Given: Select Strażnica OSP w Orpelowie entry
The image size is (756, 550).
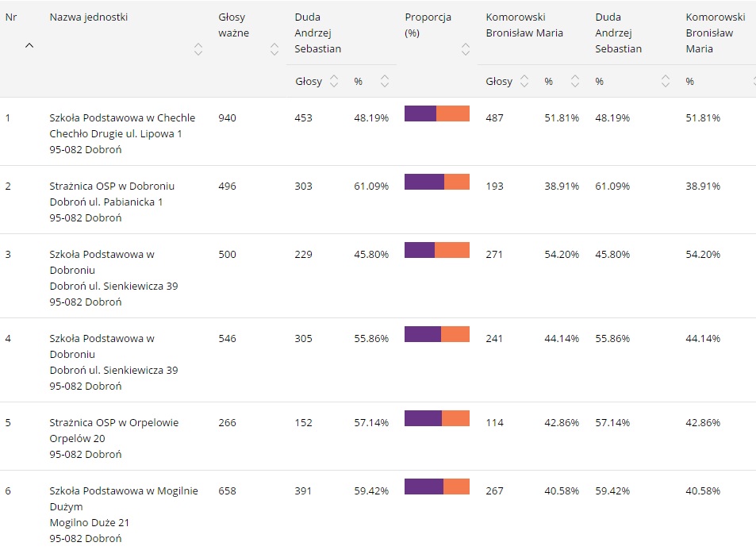Looking at the screenshot, I should pyautogui.click(x=113, y=422).
